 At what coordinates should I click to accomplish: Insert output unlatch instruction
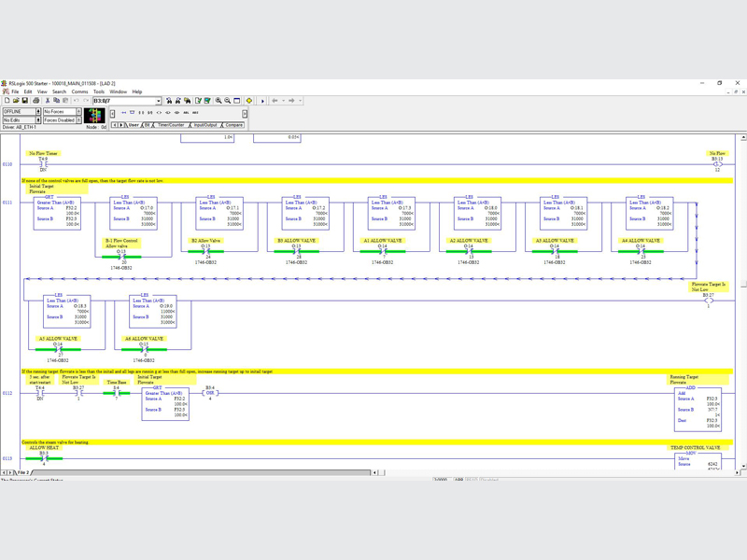pos(176,113)
